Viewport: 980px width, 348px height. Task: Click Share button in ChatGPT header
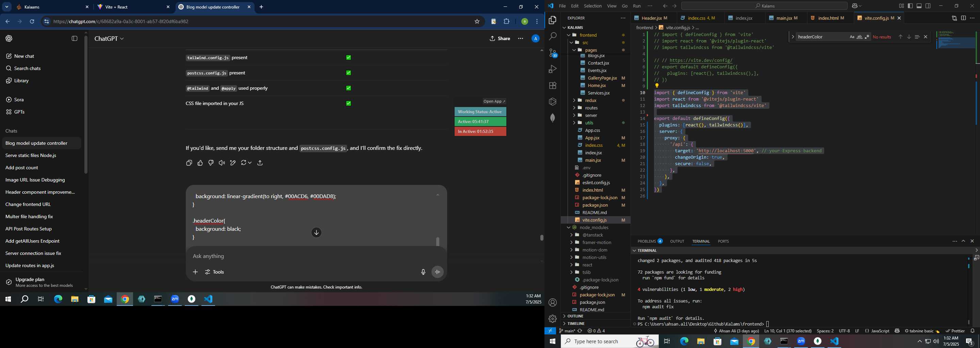click(x=500, y=39)
